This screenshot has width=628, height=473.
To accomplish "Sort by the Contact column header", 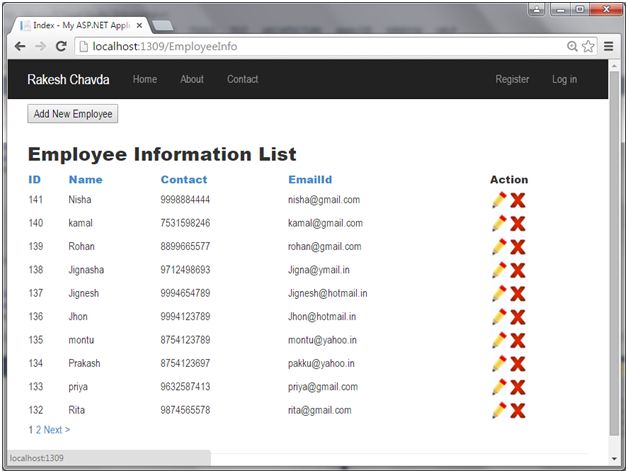I will tap(184, 179).
